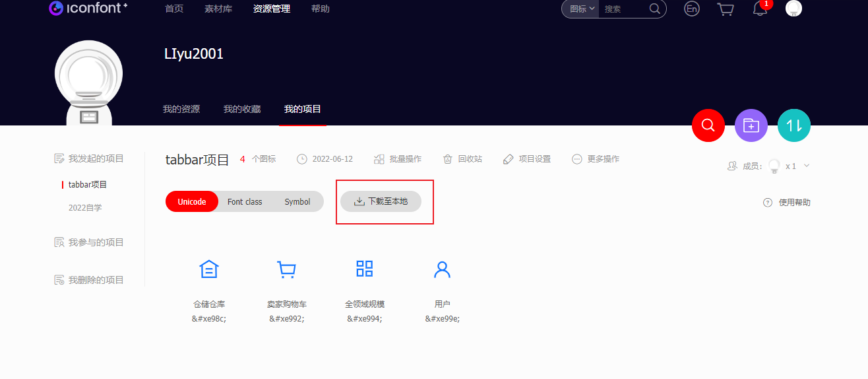Click the teal sort order icon
Screen dimensions: 868x379
pos(793,125)
